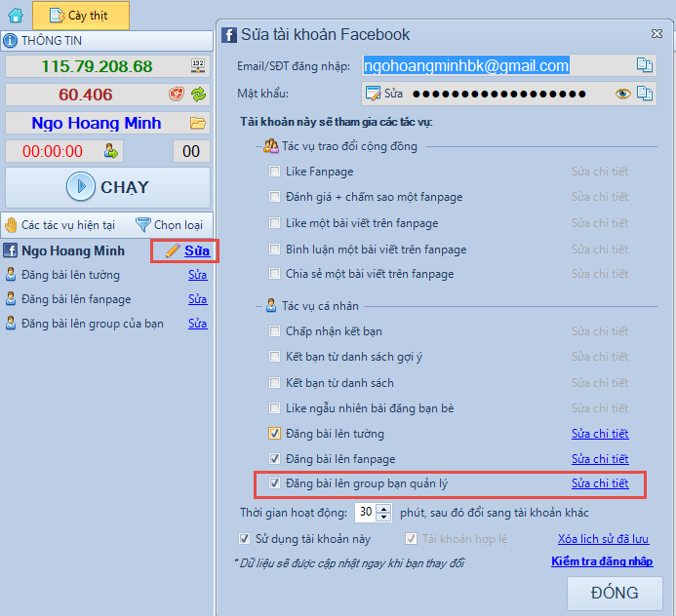Click the Thời gian hoạt động value field

click(x=366, y=512)
